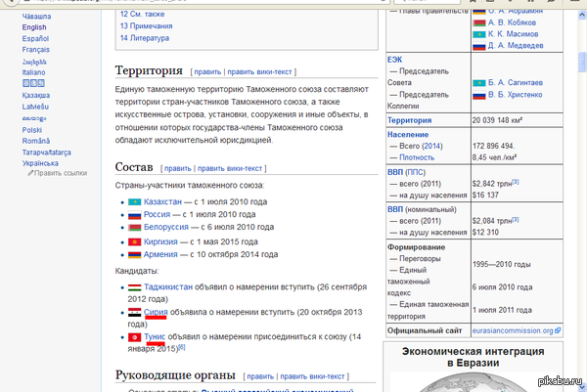Click the Плотность link under Население
Image resolution: width=587 pixels, height=392 pixels.
coord(418,155)
